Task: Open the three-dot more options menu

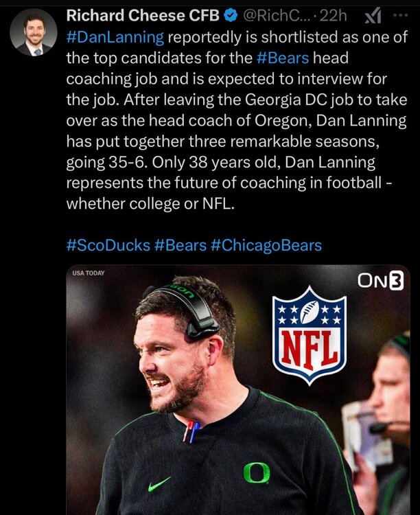Action: [399, 15]
